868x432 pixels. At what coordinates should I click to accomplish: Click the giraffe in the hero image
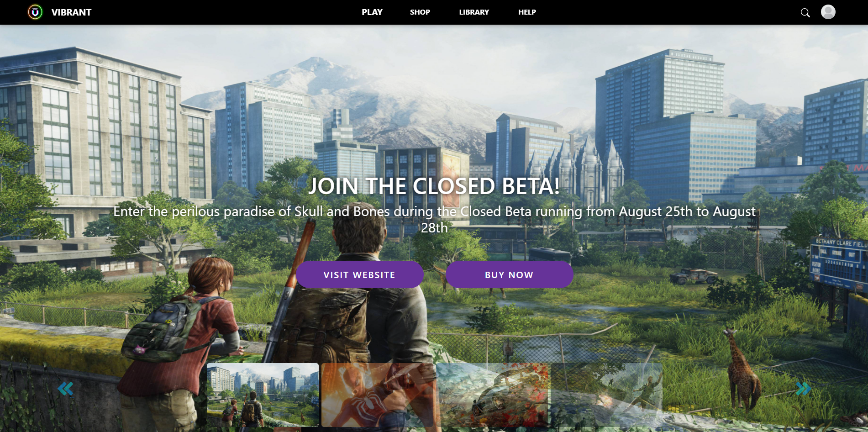(743, 369)
